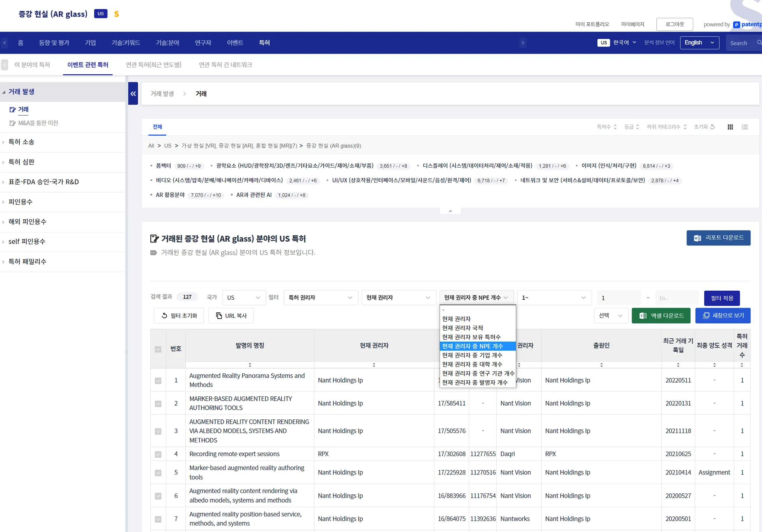Open the 국가 US dropdown
Image resolution: width=762 pixels, height=532 pixels.
[x=244, y=298]
